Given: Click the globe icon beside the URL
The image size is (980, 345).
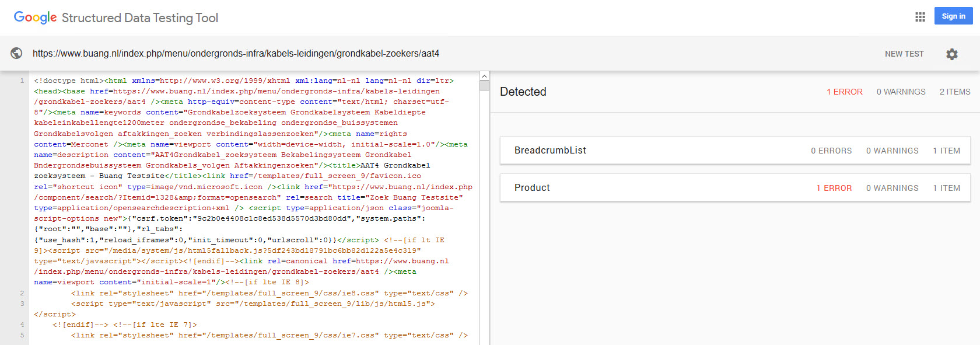Looking at the screenshot, I should coord(16,53).
